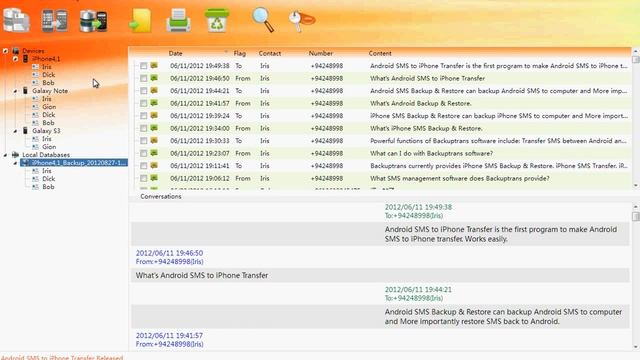
Task: Sort messages by the Content column
Action: point(380,53)
